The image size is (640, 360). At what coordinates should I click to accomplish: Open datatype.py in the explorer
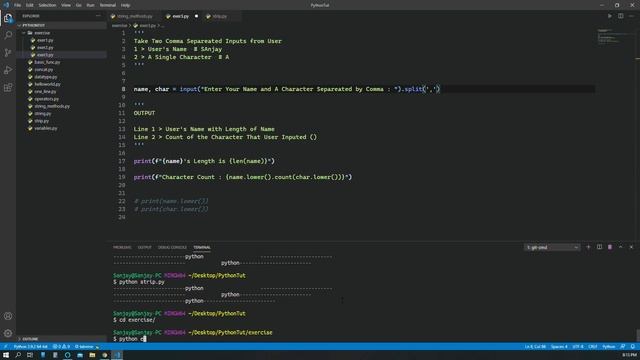(x=46, y=77)
